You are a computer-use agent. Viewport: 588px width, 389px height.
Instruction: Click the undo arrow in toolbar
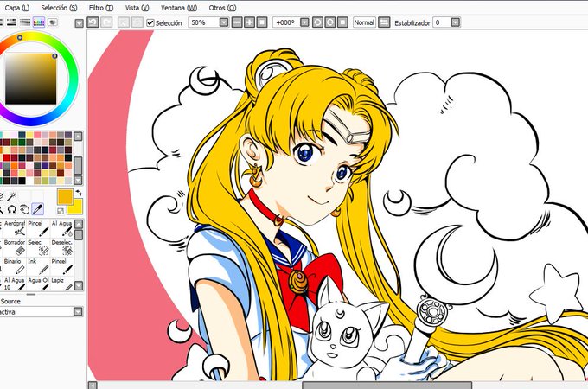click(x=93, y=22)
